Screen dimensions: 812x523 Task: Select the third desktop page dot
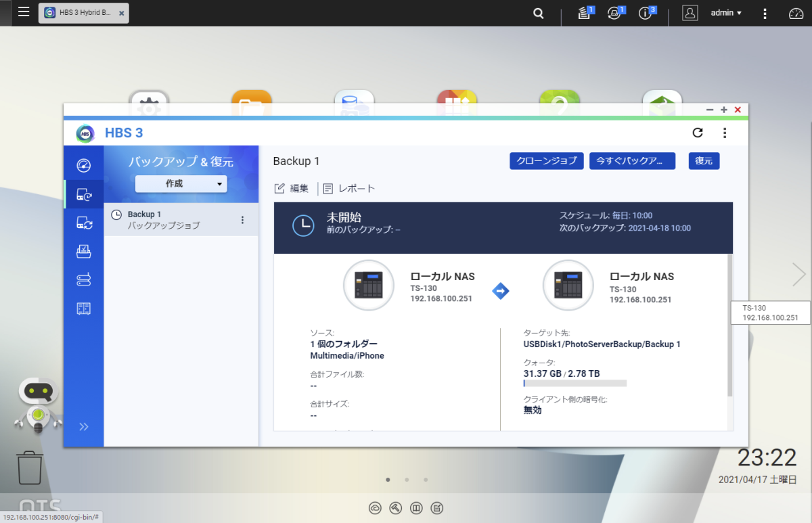pos(426,480)
